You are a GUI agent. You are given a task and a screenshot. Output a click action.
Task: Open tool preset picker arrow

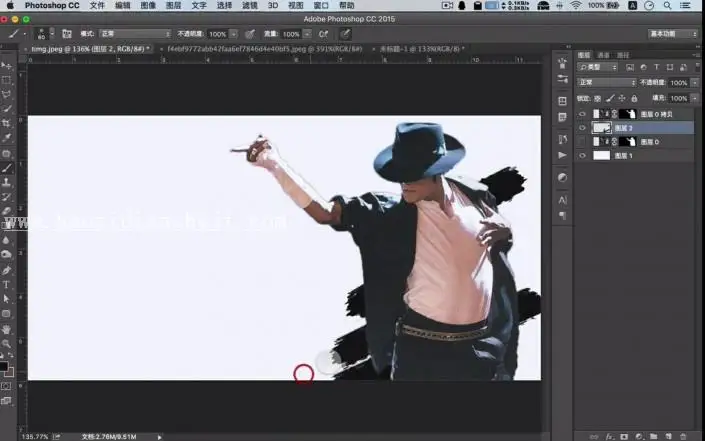coord(24,34)
